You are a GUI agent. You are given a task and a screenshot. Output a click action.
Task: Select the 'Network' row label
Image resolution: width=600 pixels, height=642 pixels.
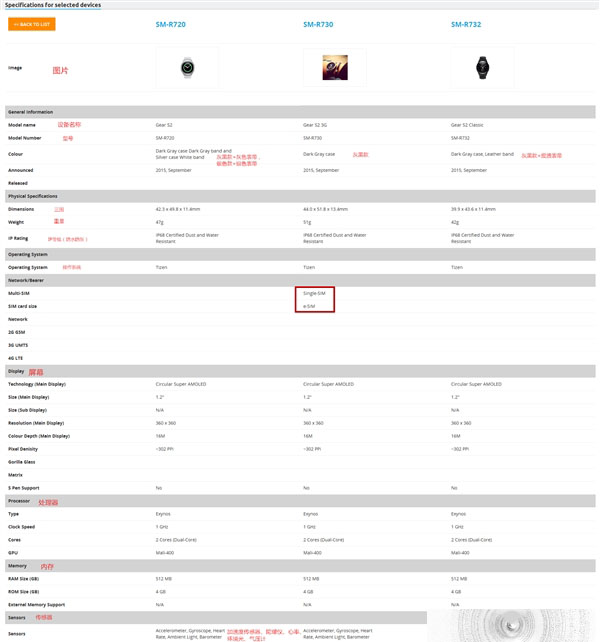(x=18, y=319)
